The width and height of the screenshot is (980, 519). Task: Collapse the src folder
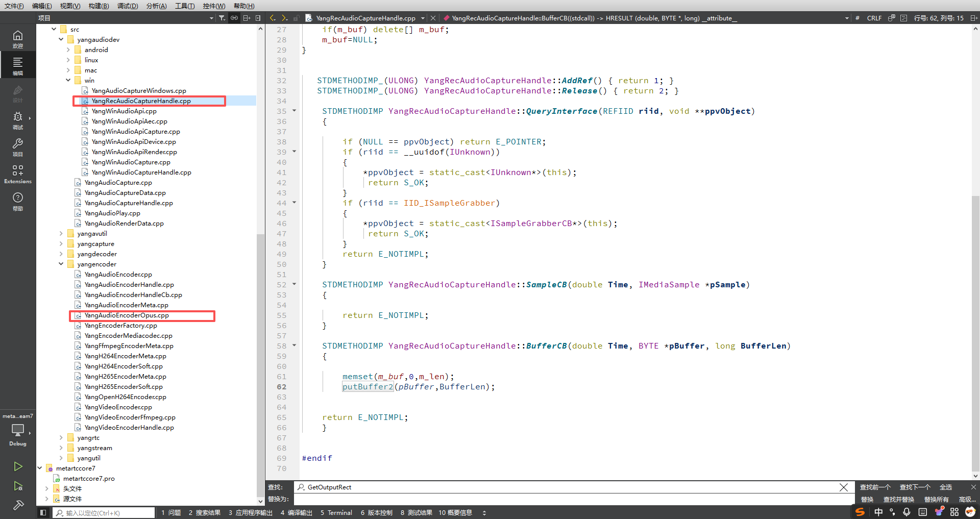54,29
